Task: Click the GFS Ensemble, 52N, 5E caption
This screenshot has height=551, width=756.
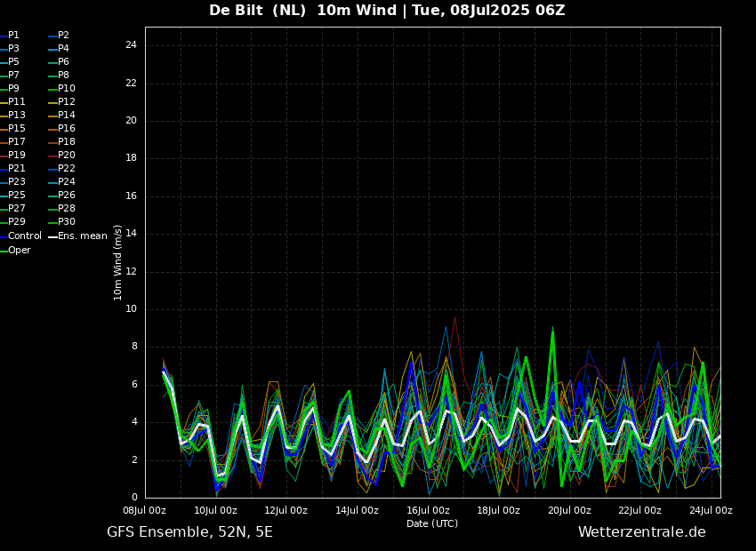Action: 189,532
